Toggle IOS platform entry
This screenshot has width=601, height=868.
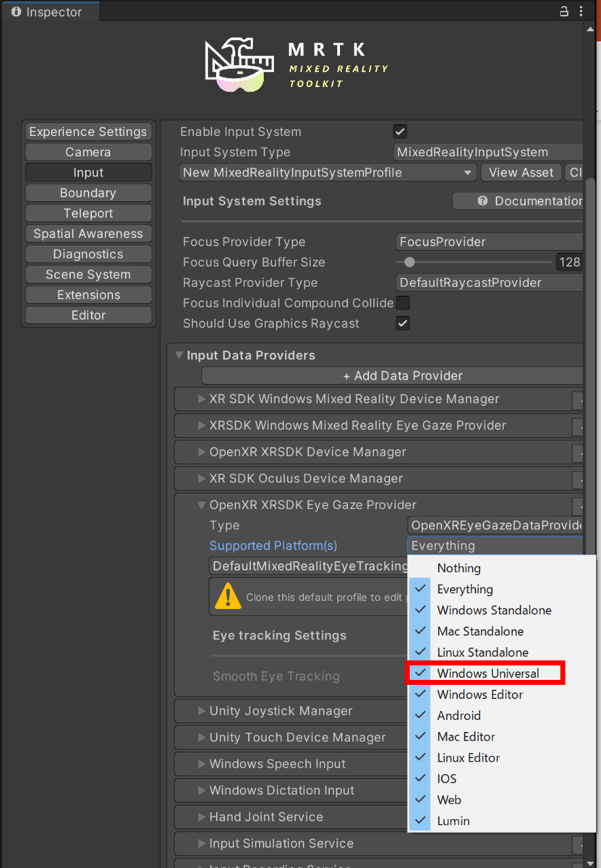(x=501, y=779)
